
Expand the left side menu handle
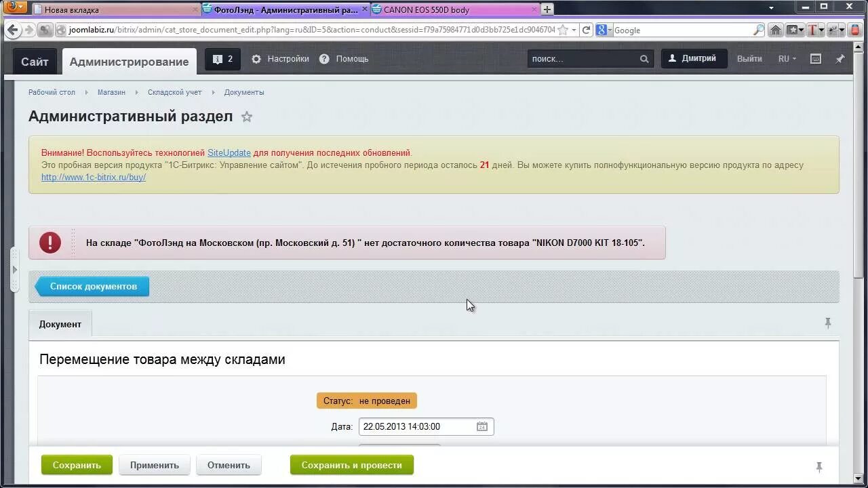coord(14,270)
